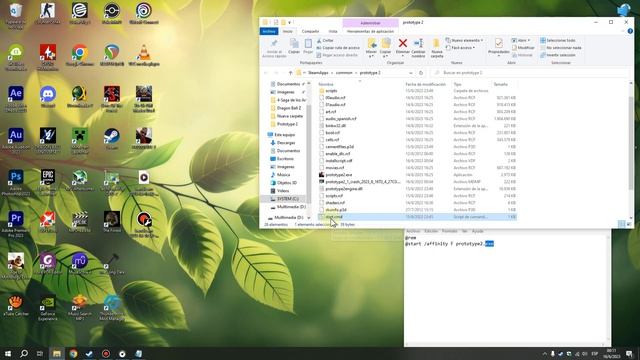Open Adobe After Effects desktop shortcut
This screenshot has height=360, width=640.
[16, 98]
